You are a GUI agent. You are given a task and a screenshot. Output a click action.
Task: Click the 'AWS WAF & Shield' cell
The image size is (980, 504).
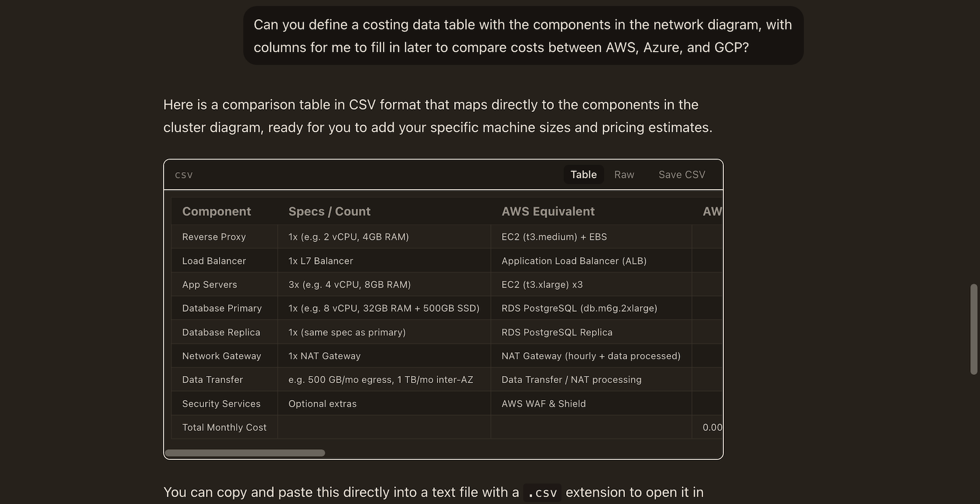591,403
